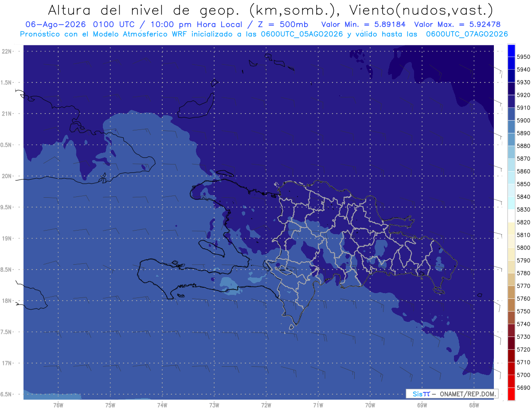
Task: Click the '17N' latitude label
Action: 8,363
